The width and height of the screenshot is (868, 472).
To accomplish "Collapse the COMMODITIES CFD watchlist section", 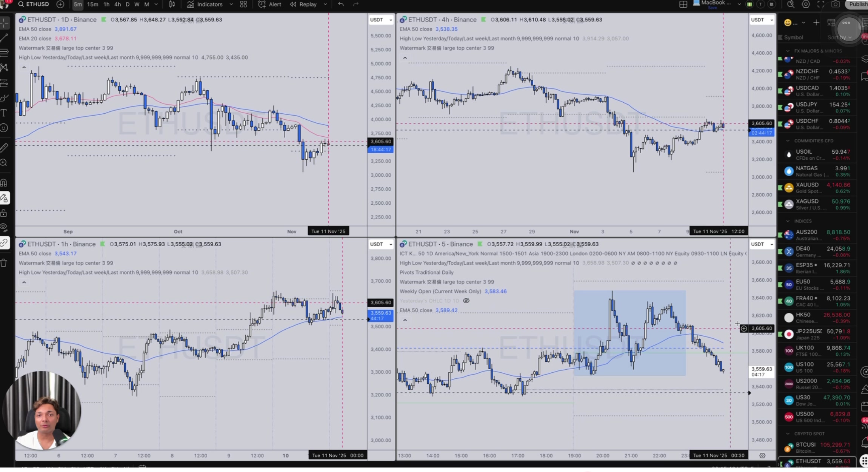I will click(788, 140).
